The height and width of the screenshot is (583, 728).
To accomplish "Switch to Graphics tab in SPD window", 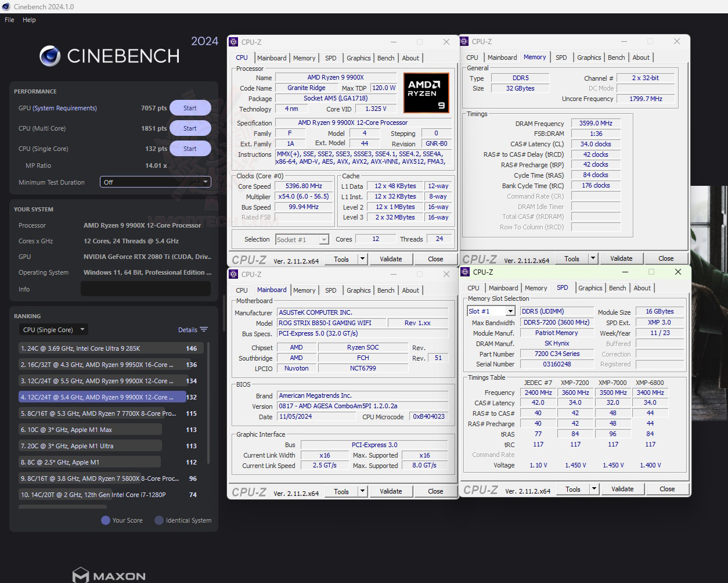I will tap(590, 288).
